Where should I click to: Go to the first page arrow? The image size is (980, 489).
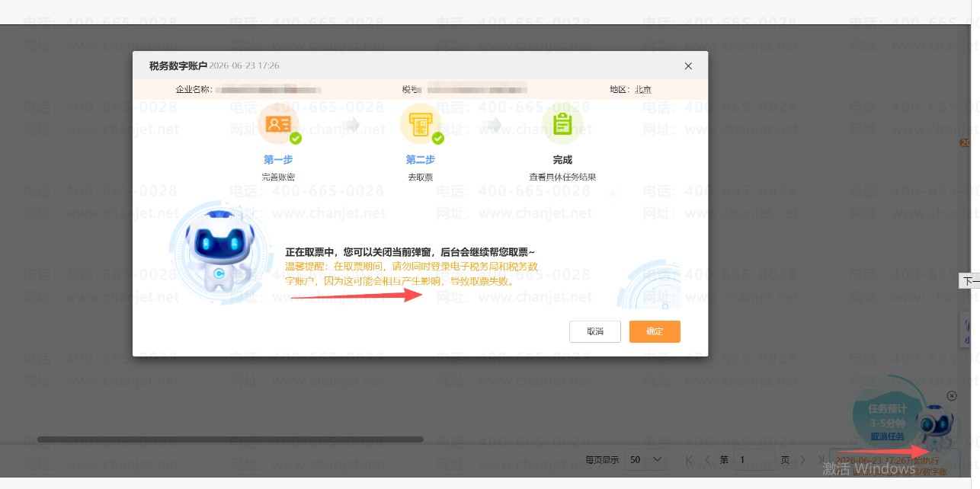[x=690, y=460]
